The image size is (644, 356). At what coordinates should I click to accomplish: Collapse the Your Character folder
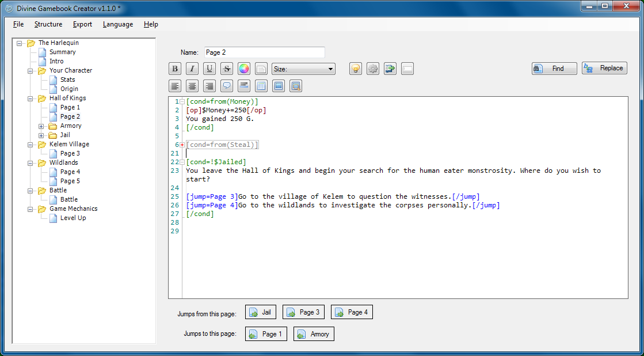[31, 71]
